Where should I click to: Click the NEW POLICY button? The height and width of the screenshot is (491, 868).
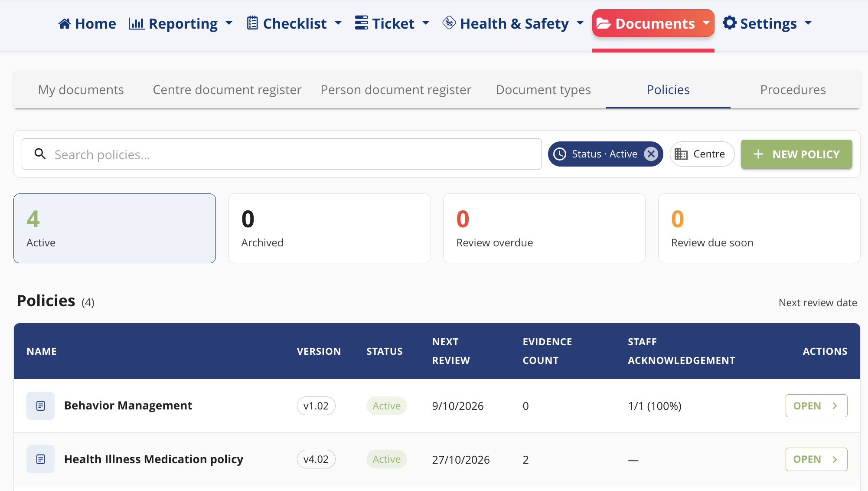click(x=796, y=154)
